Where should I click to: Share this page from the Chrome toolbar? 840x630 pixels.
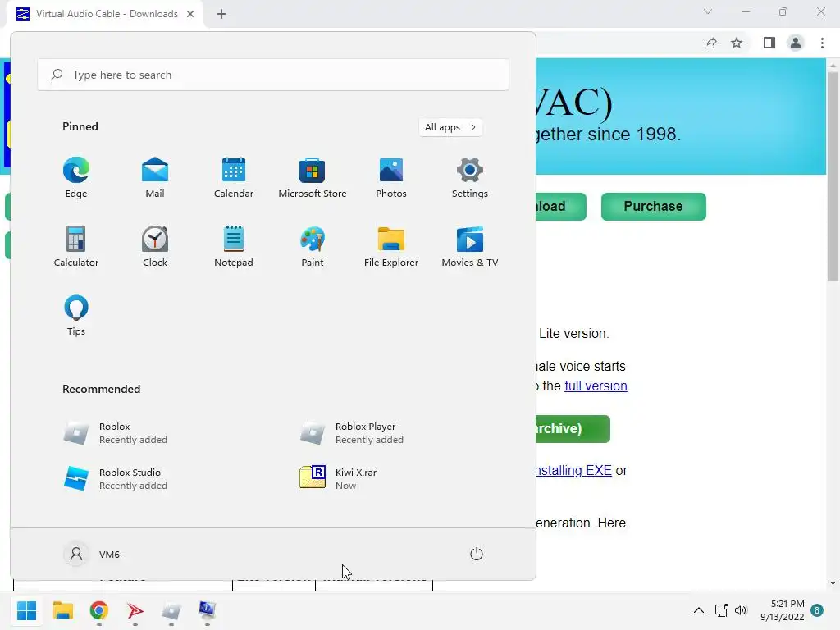[710, 43]
